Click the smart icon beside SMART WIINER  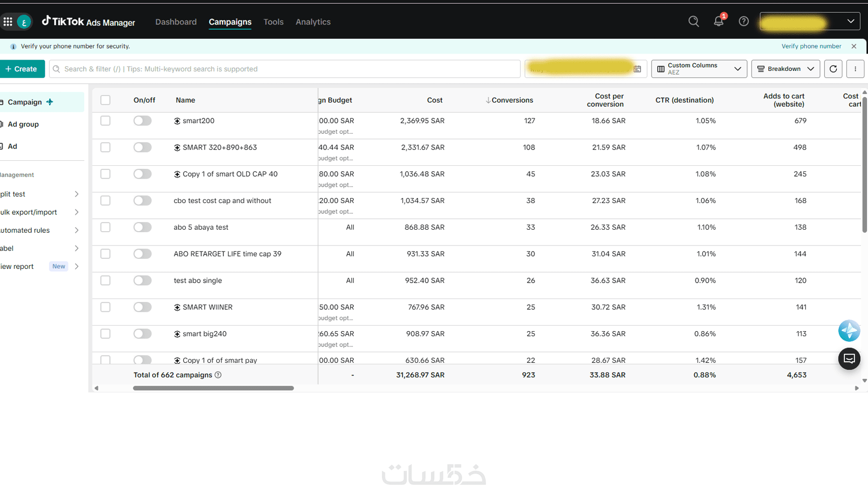(x=177, y=307)
